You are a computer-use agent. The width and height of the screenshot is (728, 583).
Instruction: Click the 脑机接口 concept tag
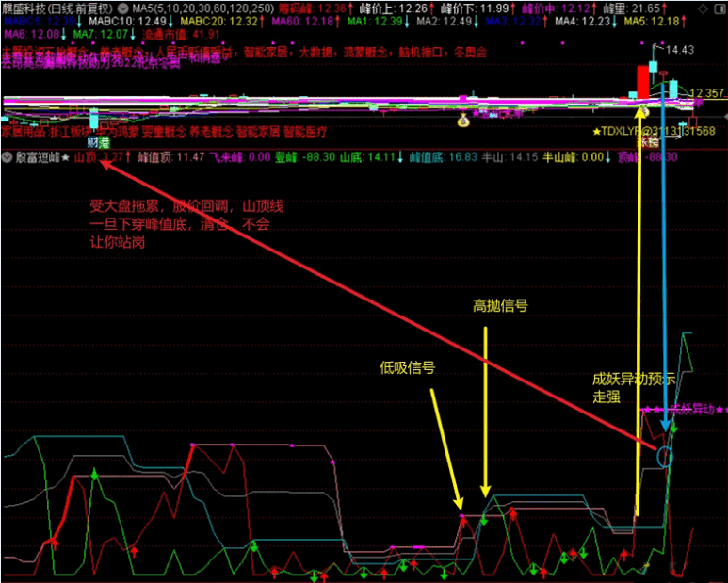coord(421,52)
